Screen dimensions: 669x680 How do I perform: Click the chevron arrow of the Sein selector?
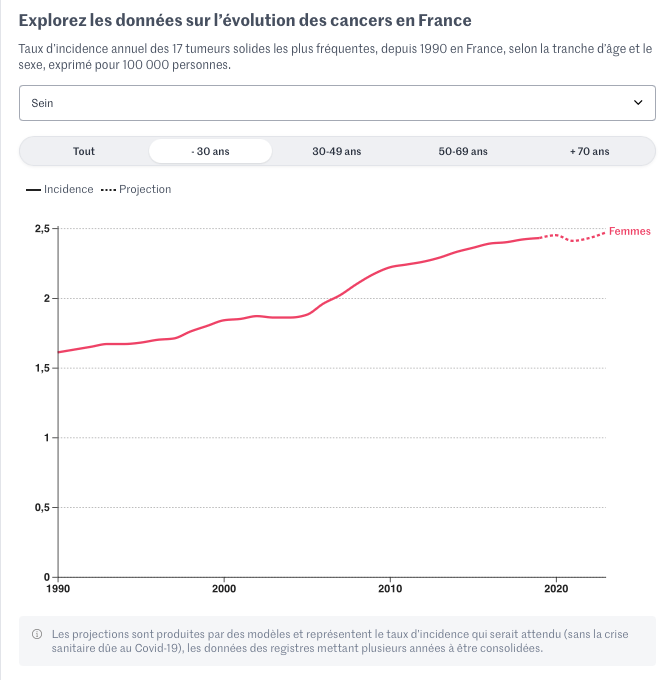pyautogui.click(x=638, y=103)
